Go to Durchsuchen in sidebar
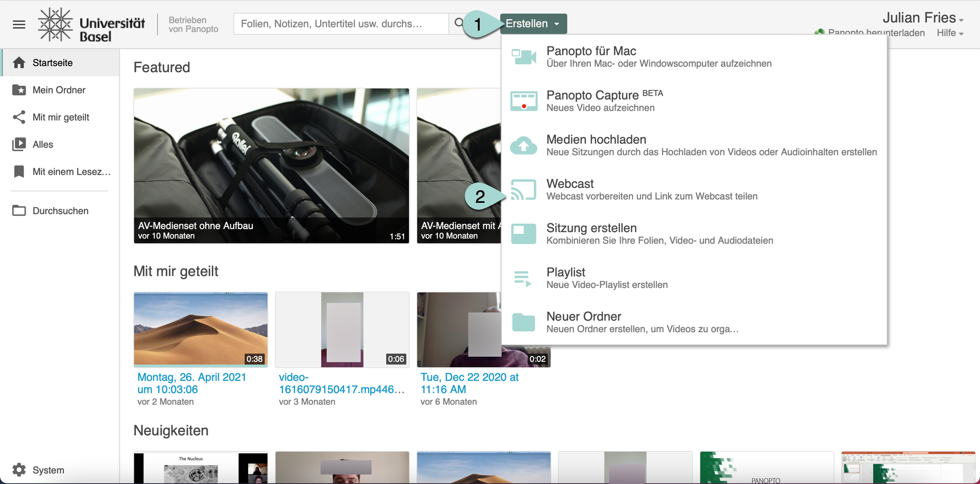This screenshot has height=484, width=980. 60,211
